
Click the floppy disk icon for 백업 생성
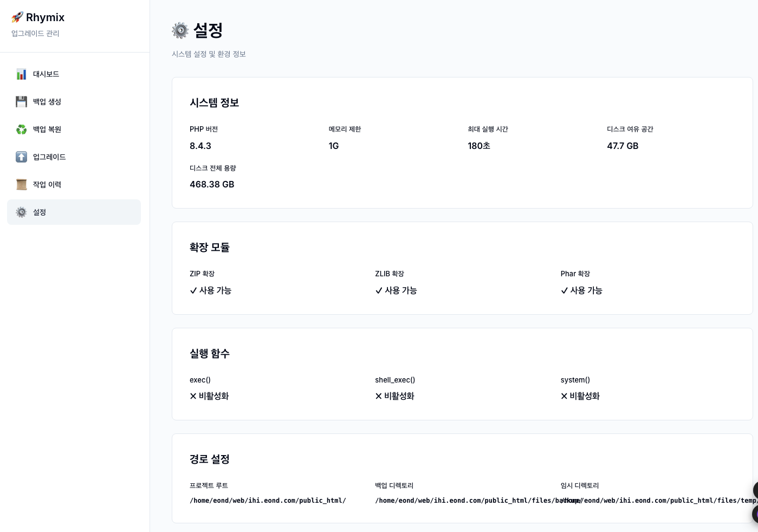click(x=21, y=101)
